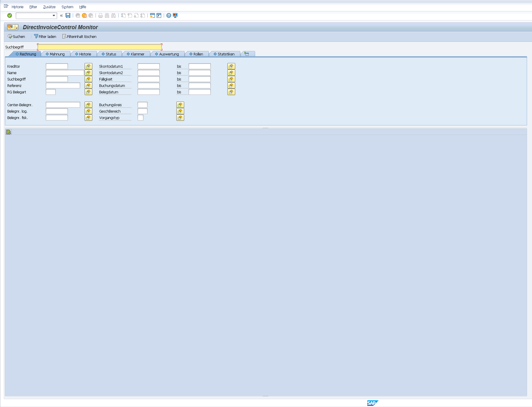Click the Filterinhalt löschen button
The height and width of the screenshot is (407, 532).
click(x=79, y=36)
